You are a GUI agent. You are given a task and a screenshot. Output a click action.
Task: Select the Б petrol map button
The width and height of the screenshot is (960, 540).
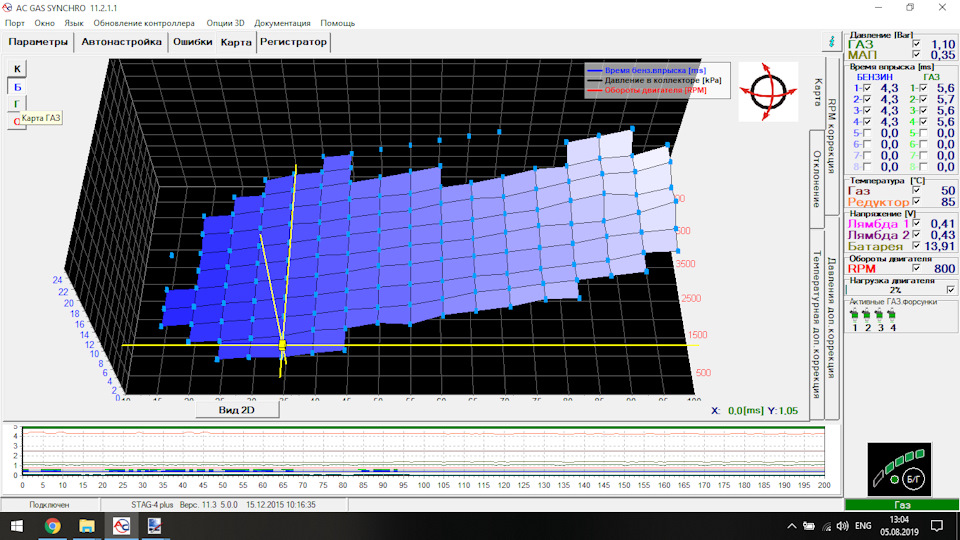pyautogui.click(x=17, y=87)
